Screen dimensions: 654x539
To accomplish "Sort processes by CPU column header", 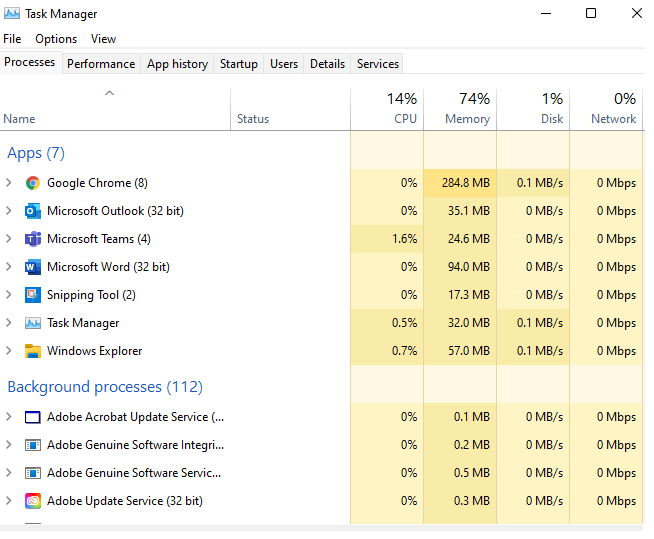I will tap(387, 109).
